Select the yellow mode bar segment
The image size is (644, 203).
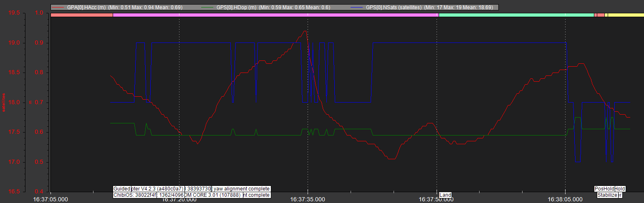pos(626,15)
